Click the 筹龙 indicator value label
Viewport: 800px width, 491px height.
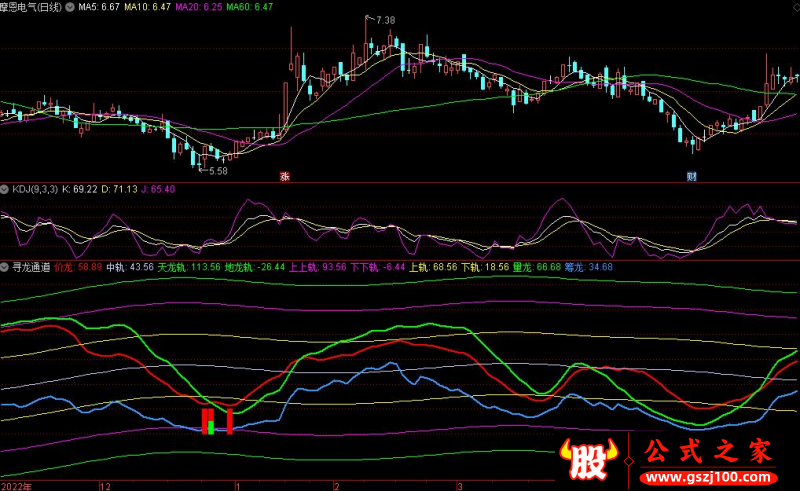click(x=588, y=267)
